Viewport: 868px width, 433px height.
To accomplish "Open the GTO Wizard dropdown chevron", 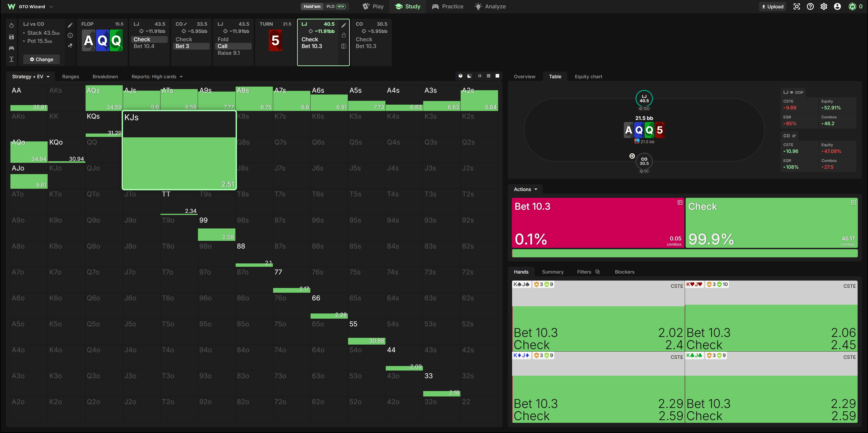I will [51, 6].
